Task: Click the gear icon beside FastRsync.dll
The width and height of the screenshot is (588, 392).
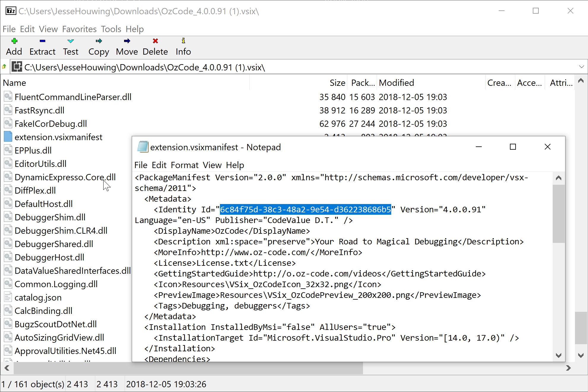Action: click(8, 110)
